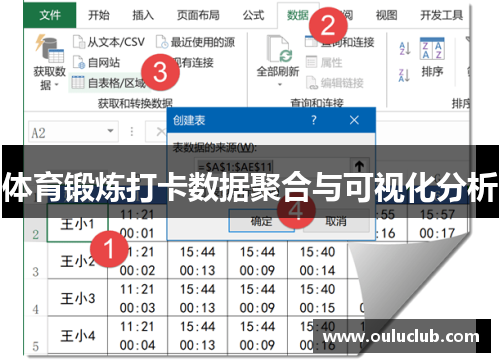The width and height of the screenshot is (500, 362).
Task: Select cell containing 王小2
Action: point(77,260)
